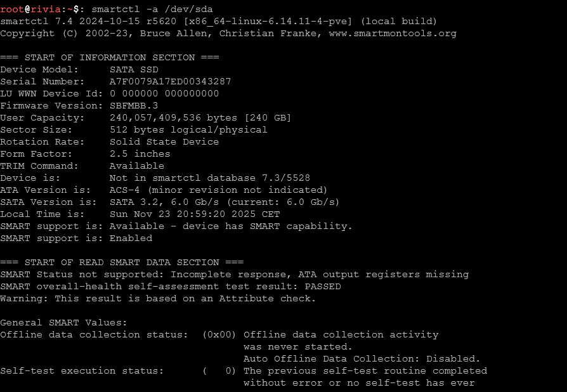
Task: Click the Auto Offline Data Collection Disabled text
Action: [362, 358]
